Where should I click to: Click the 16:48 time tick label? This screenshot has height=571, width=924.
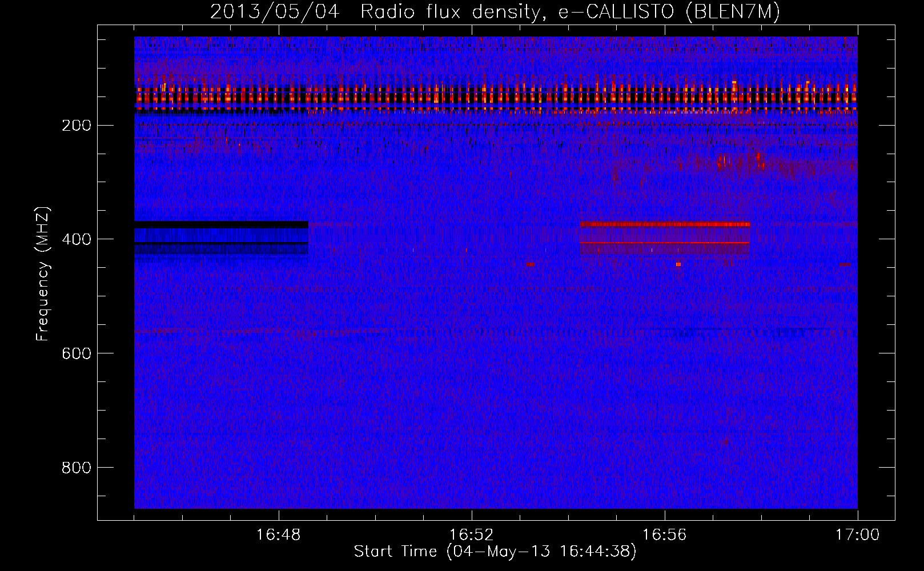pyautogui.click(x=279, y=535)
